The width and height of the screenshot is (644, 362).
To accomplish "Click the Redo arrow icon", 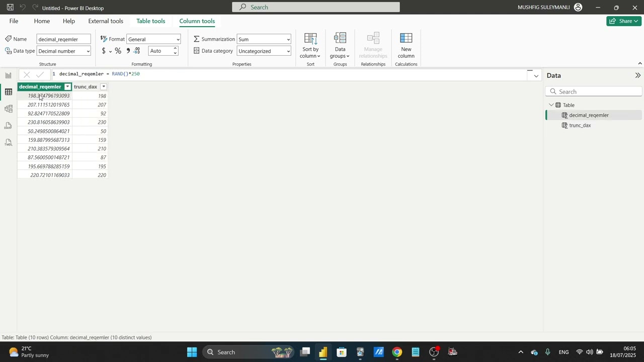I will pyautogui.click(x=35, y=8).
